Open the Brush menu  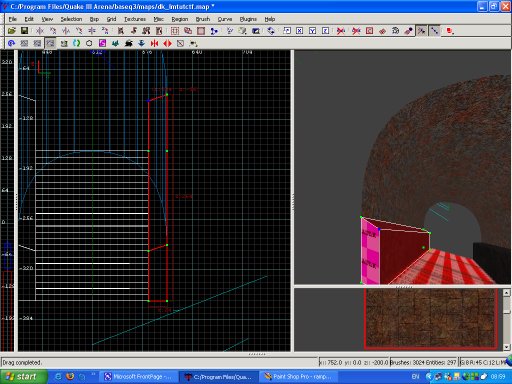[203, 19]
